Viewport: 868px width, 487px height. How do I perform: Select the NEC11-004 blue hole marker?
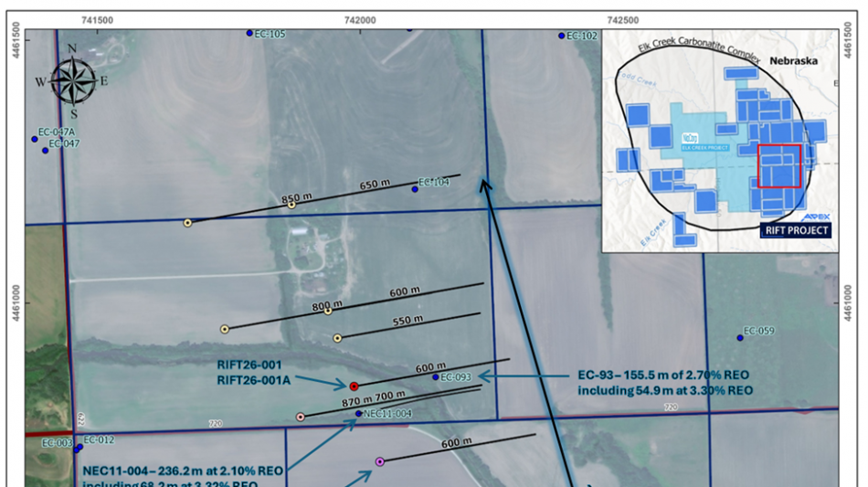click(x=358, y=414)
